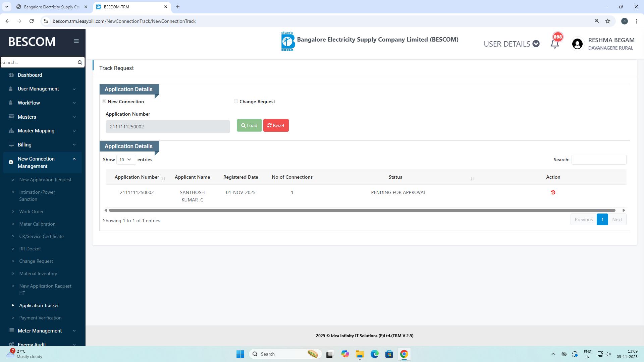Click the BESCOM logo in header
Image resolution: width=644 pixels, height=362 pixels.
tap(288, 41)
